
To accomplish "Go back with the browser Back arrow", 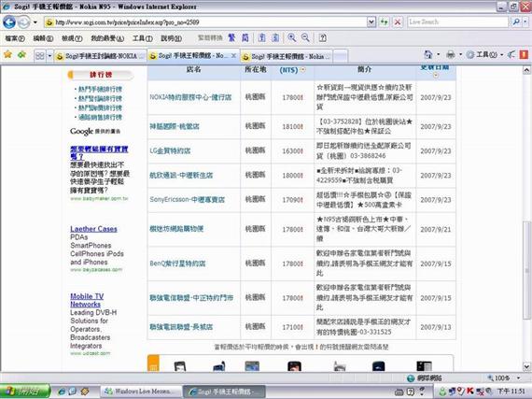I will [9, 22].
